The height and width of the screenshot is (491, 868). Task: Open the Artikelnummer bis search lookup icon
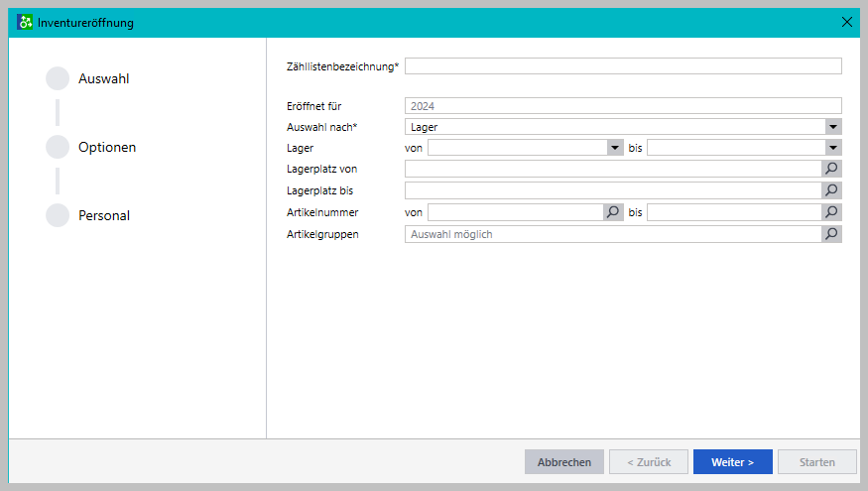pos(831,212)
